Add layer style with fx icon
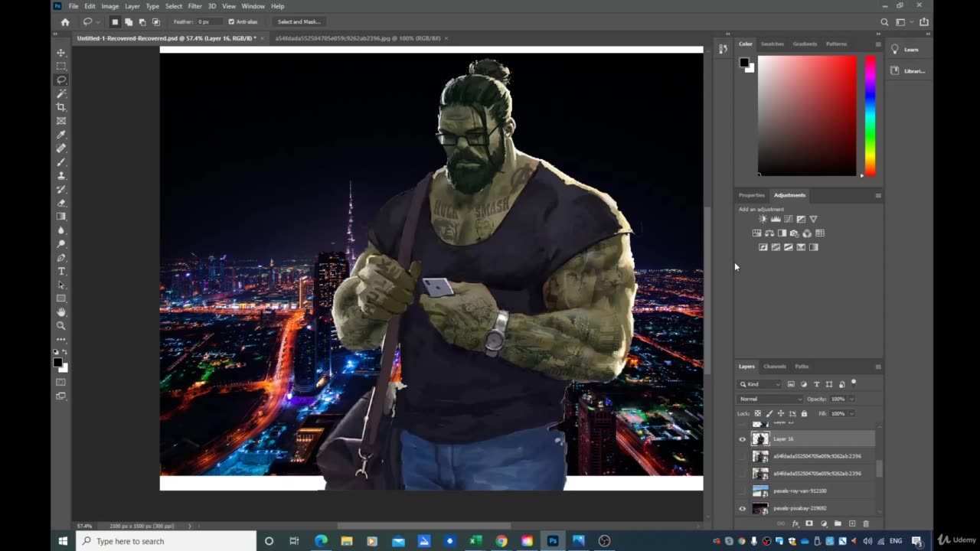The height and width of the screenshot is (551, 980). coord(795,523)
